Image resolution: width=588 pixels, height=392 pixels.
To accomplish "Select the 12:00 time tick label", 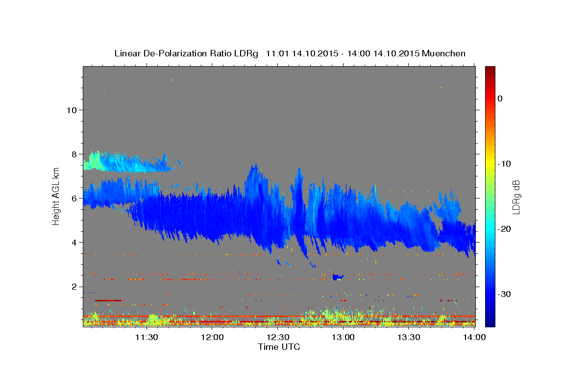I will pyautogui.click(x=212, y=337).
